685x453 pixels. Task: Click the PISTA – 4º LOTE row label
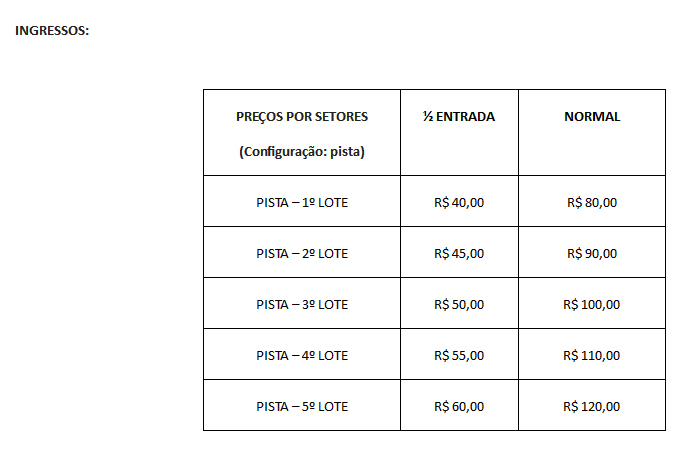click(x=302, y=356)
